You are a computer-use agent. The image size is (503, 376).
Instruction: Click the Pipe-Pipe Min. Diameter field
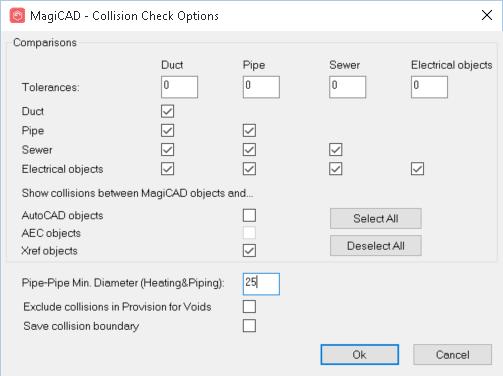coord(261,284)
